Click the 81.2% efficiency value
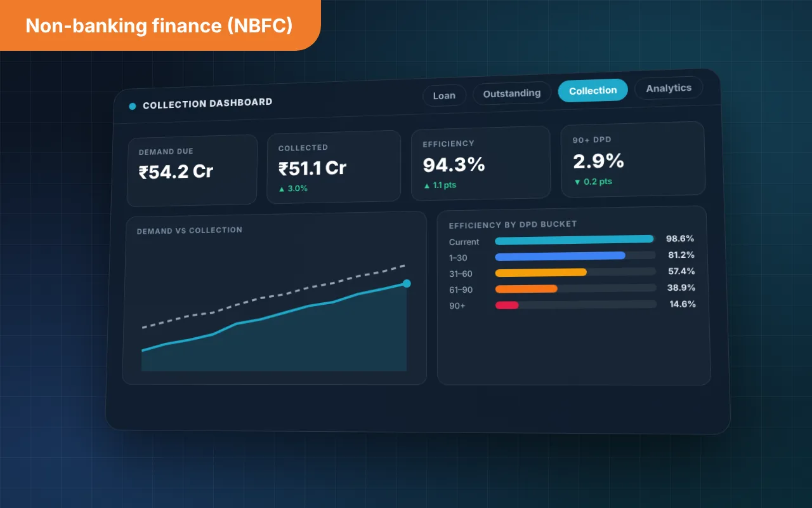The width and height of the screenshot is (812, 508). tap(681, 255)
